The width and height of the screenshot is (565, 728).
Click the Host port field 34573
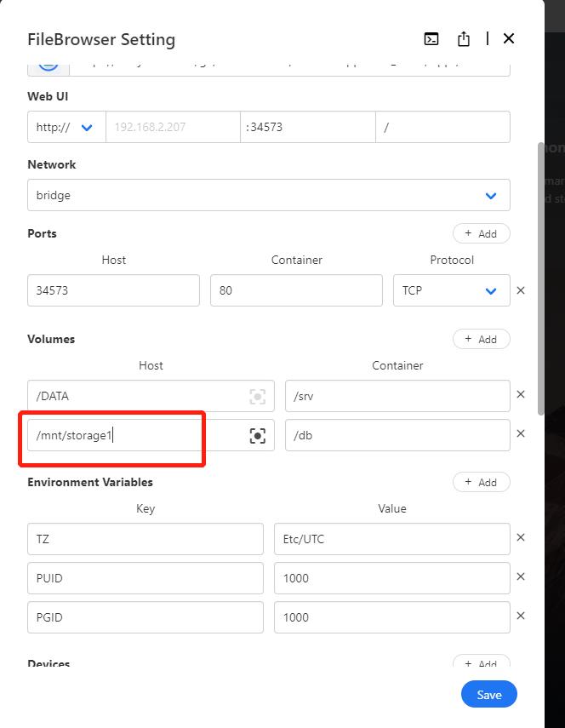pos(114,290)
